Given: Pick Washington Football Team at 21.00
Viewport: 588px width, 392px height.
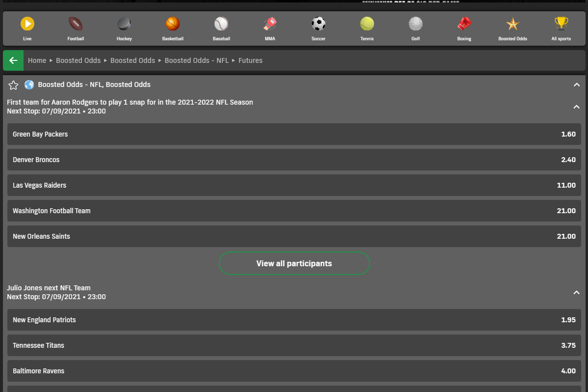Looking at the screenshot, I should point(294,211).
